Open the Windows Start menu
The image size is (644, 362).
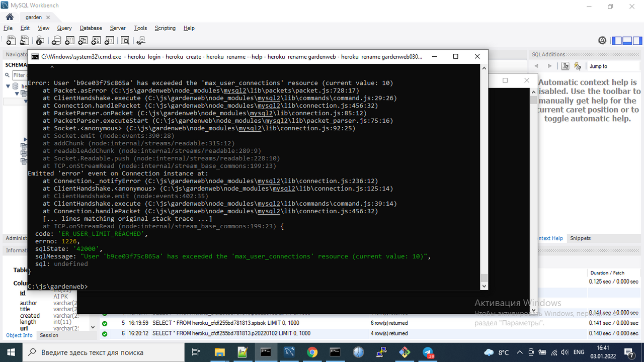click(x=11, y=352)
